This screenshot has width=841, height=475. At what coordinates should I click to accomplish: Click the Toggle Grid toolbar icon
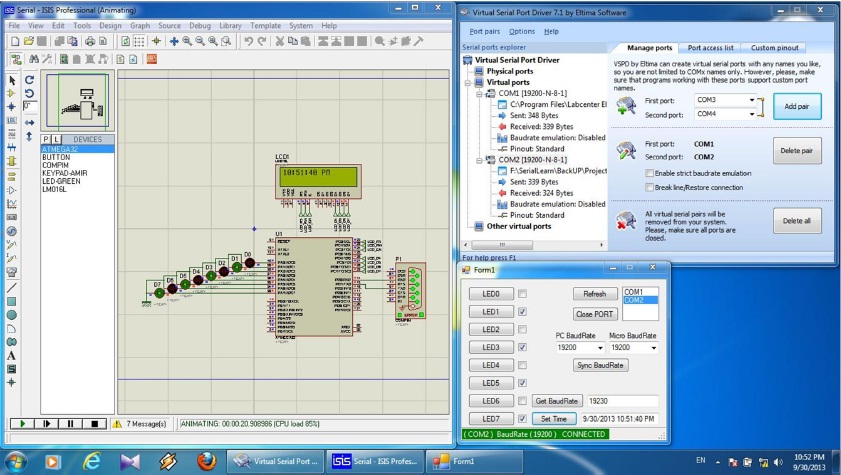pos(139,42)
